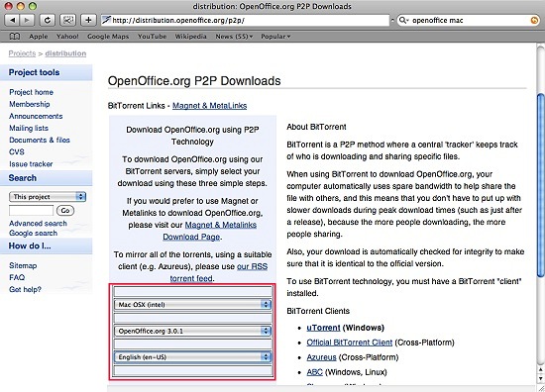The height and width of the screenshot is (392, 545).
Task: Open Documents & files sidebar link
Action: point(40,140)
